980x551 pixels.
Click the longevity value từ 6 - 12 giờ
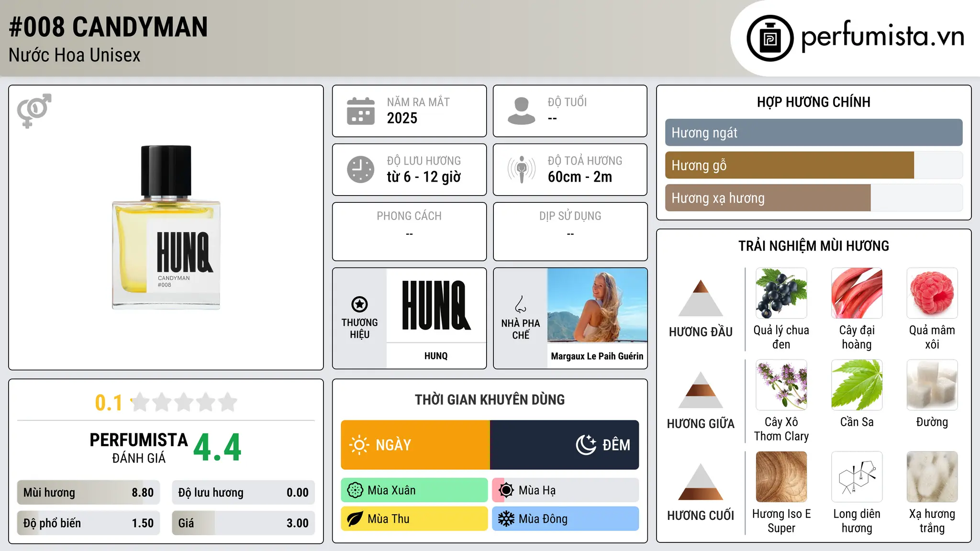(424, 177)
